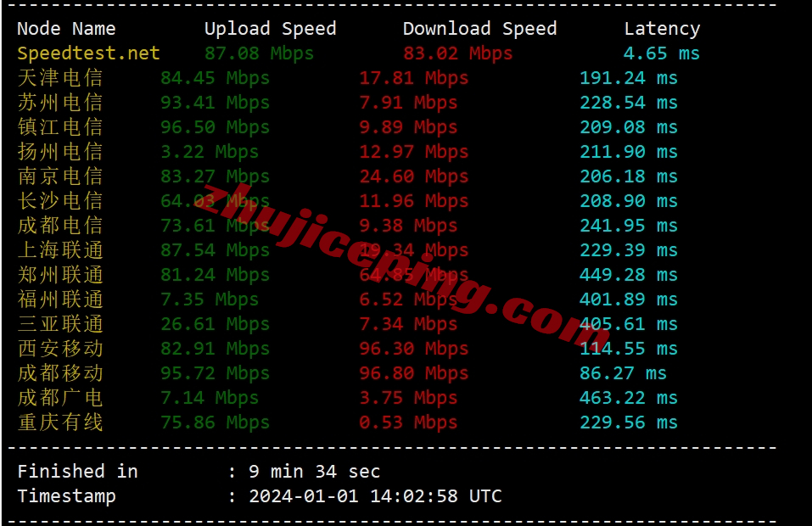Click the Download Speed column header
Viewport: 812px width, 526px height.
pyautogui.click(x=480, y=29)
